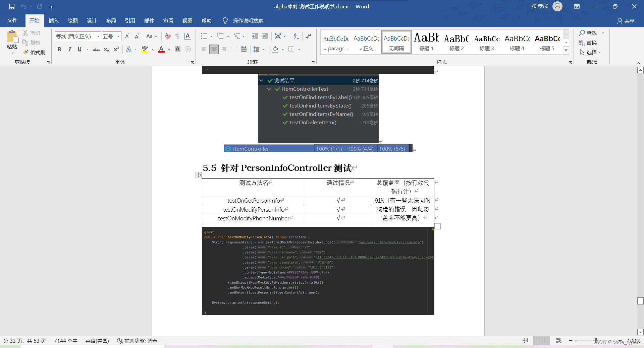Screen dimensions: 644x348
Task: Toggle Bold formatting
Action: pos(59,50)
